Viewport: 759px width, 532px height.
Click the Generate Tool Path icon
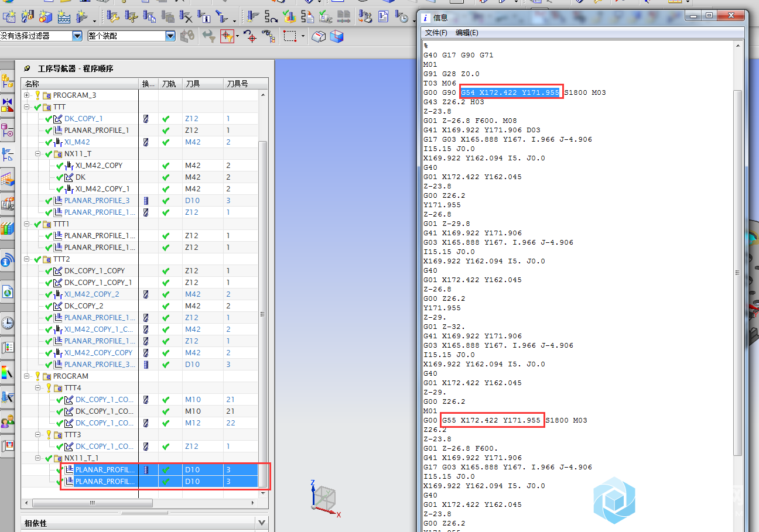coord(254,16)
